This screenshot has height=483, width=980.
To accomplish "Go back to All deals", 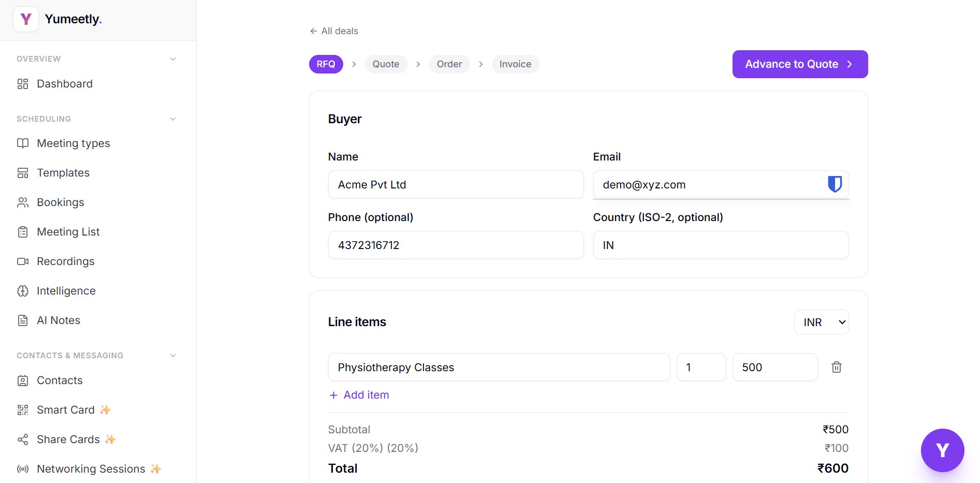I will coord(334,31).
